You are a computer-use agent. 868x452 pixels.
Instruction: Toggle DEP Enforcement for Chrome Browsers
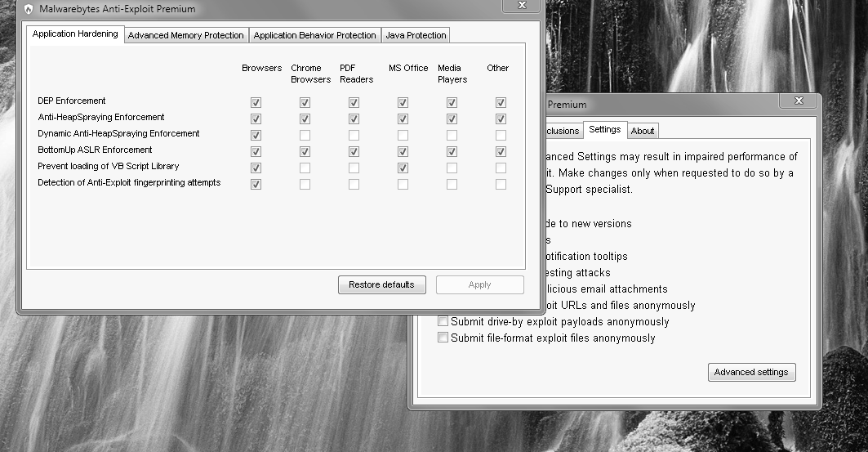click(x=305, y=102)
